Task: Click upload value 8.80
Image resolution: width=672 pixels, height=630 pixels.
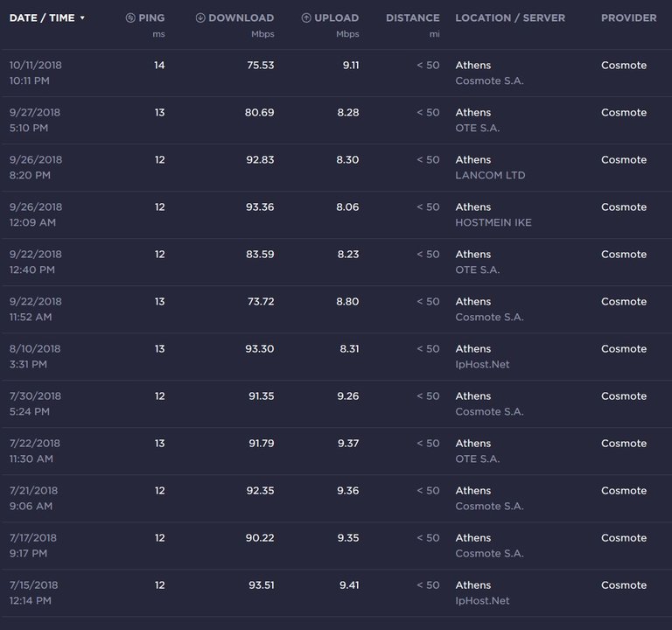Action: (x=347, y=301)
